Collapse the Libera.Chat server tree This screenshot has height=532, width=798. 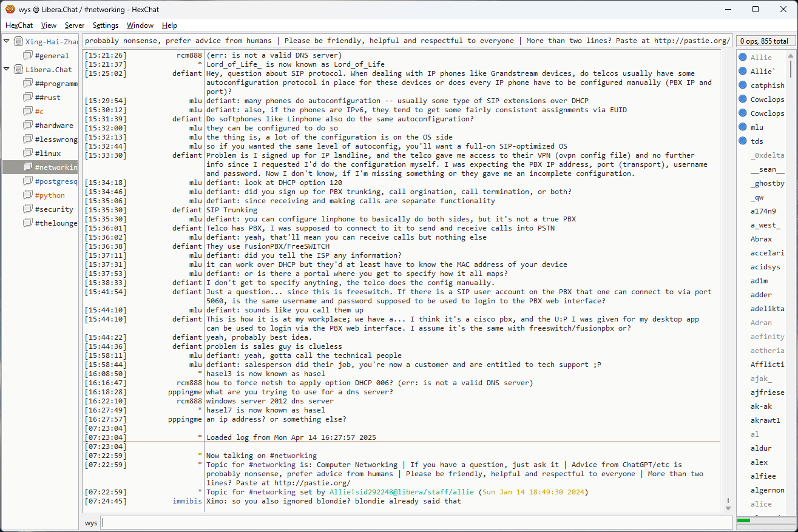click(7, 70)
